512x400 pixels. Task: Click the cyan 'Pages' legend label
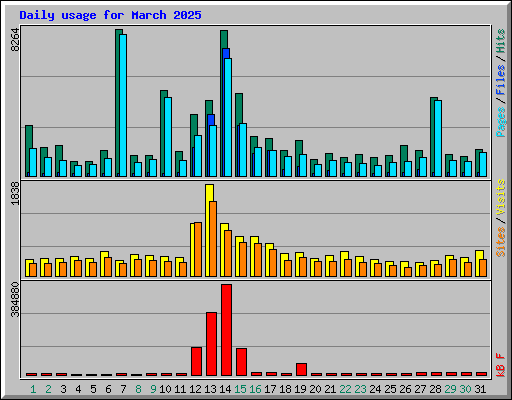pos(501,122)
